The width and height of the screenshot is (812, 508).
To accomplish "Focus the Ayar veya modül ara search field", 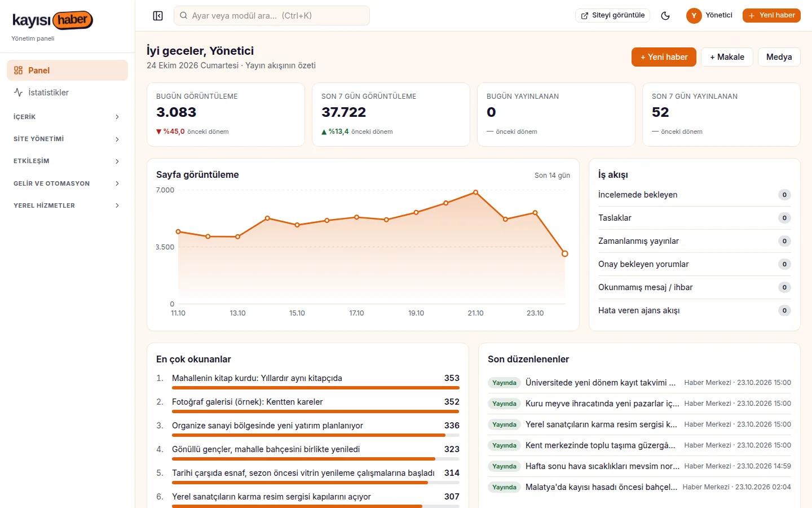I will [x=272, y=16].
